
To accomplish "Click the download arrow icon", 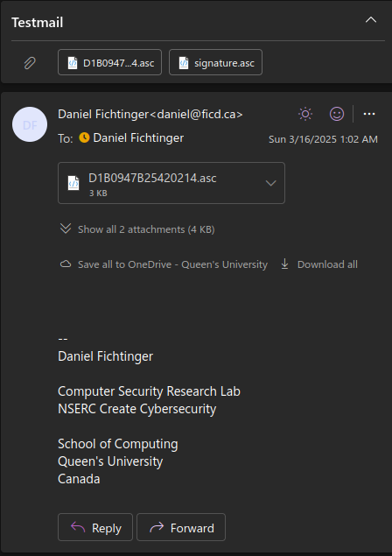I will [x=284, y=264].
